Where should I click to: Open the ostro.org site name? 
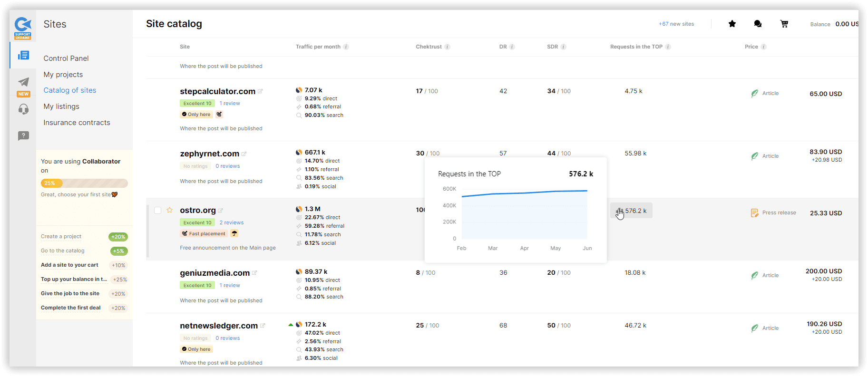pyautogui.click(x=198, y=210)
